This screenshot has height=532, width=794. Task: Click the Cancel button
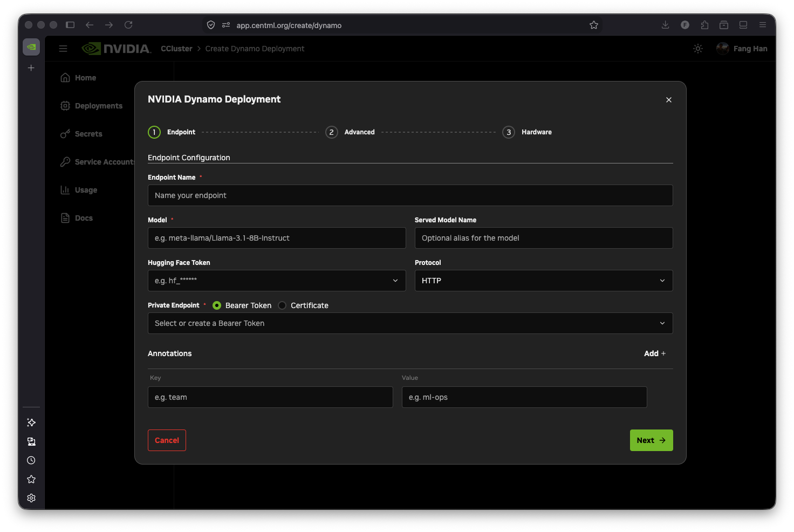[x=167, y=440]
